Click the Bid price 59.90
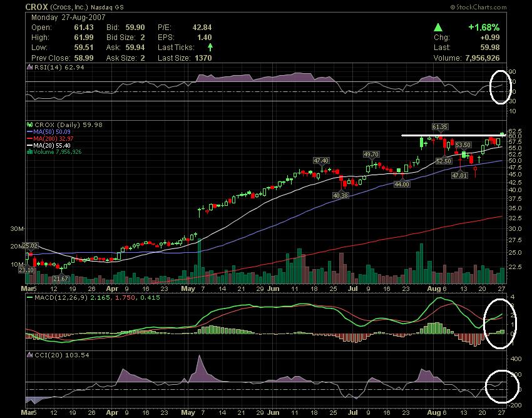 pyautogui.click(x=135, y=28)
